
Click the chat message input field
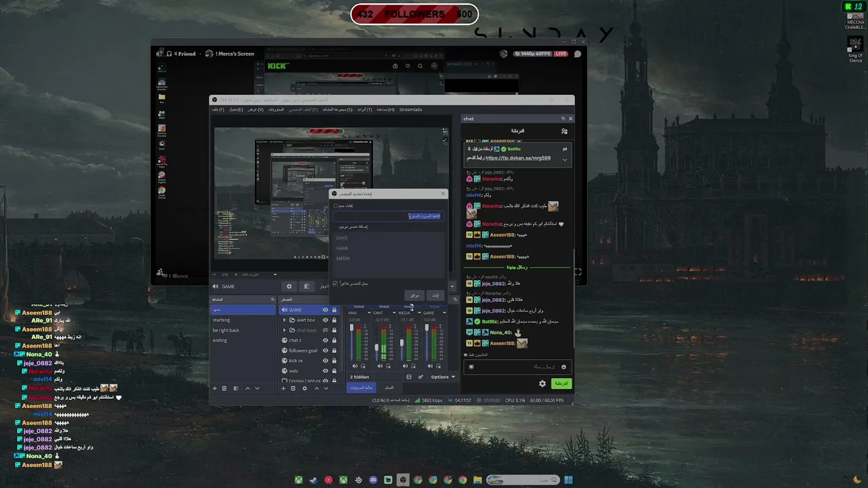point(518,367)
